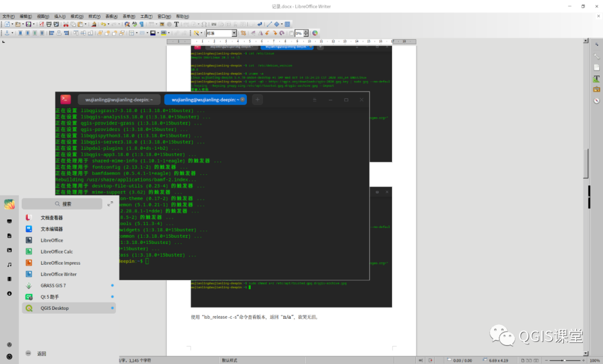Viewport: 603px width, 364px height.
Task: Add a new terminal tab with plus button
Action: [257, 99]
